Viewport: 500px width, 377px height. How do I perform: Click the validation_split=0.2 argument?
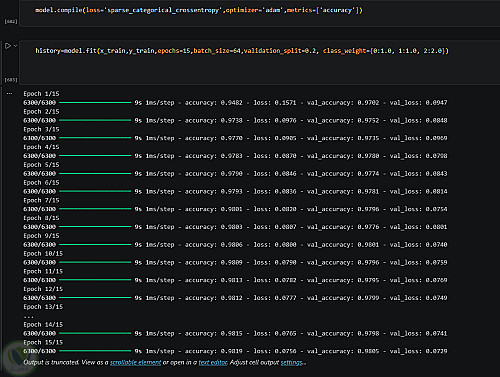pos(280,51)
